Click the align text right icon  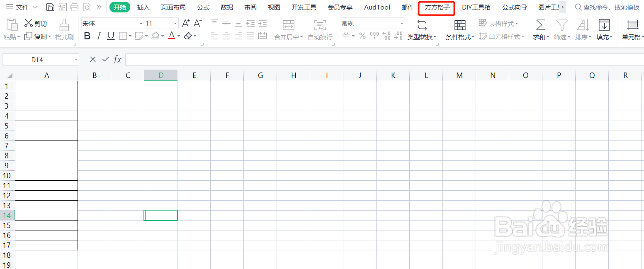coord(238,36)
